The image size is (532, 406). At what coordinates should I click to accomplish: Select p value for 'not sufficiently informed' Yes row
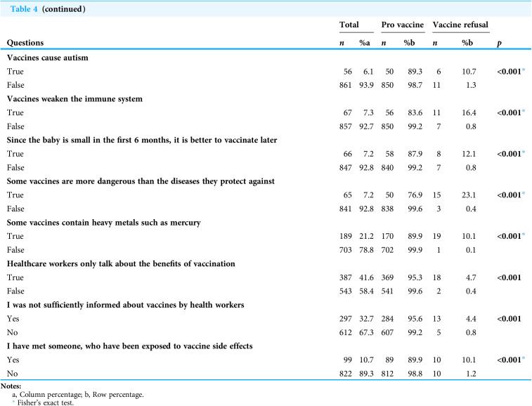(509, 319)
